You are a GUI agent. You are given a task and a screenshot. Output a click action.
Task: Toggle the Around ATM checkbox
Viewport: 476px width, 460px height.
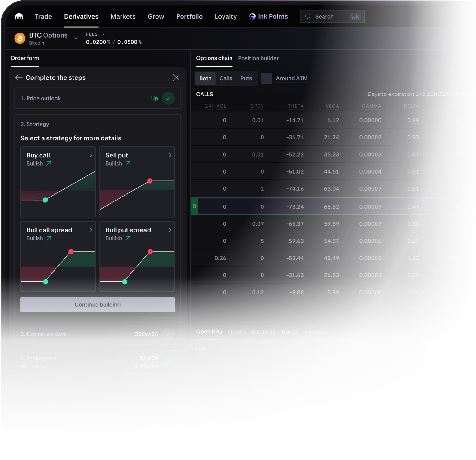267,78
